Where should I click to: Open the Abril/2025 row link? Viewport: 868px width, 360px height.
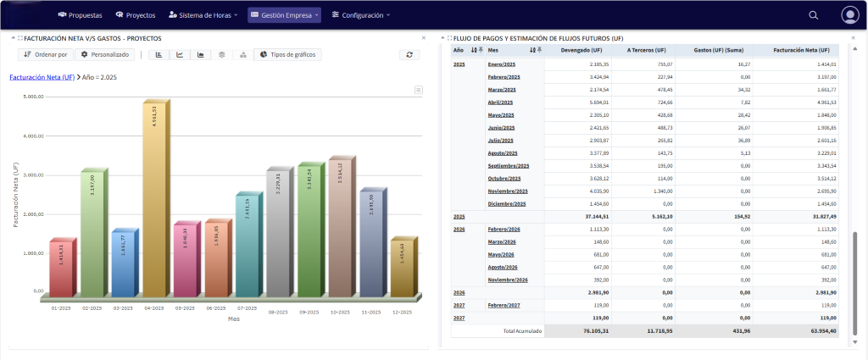501,102
